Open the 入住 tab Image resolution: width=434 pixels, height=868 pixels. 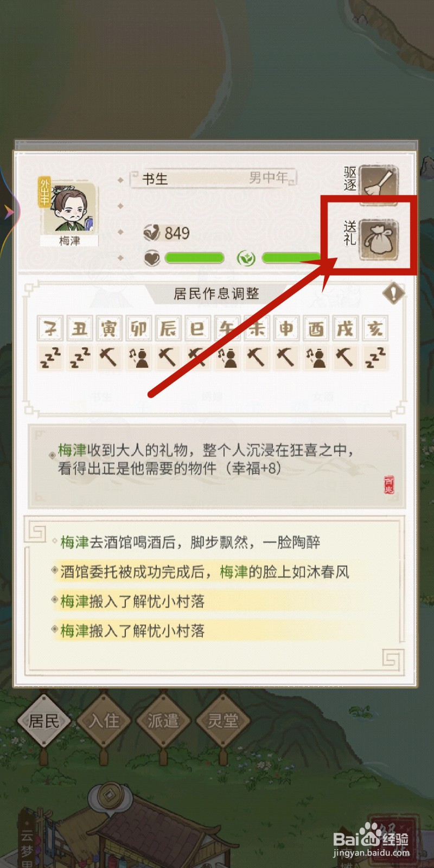(104, 721)
